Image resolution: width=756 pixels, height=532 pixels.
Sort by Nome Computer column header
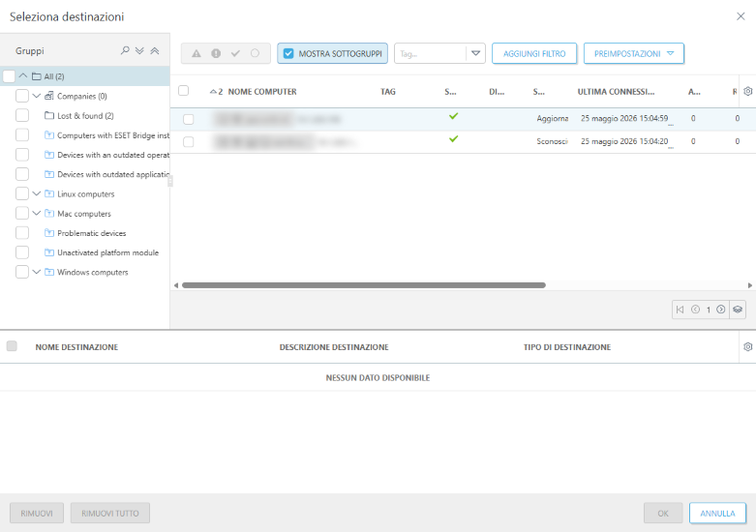[x=262, y=92]
